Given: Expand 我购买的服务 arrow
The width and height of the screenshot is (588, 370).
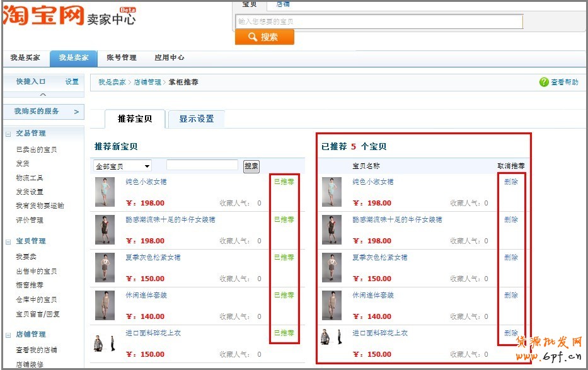Looking at the screenshot, I should [x=76, y=112].
